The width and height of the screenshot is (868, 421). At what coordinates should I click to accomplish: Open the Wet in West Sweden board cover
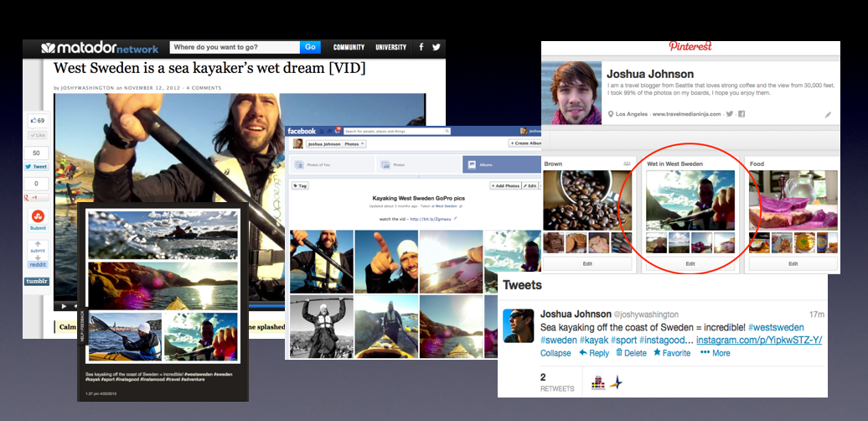[690, 200]
